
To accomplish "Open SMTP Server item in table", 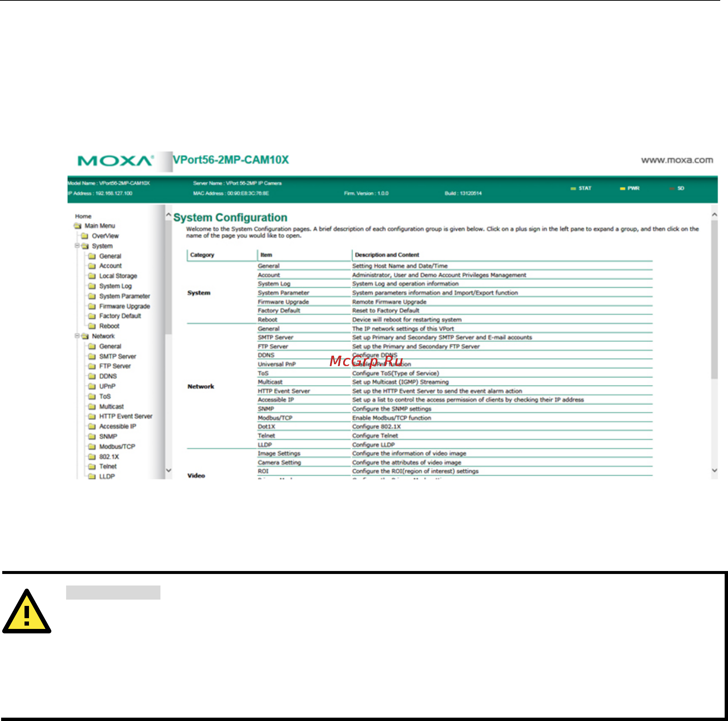I will (x=276, y=337).
